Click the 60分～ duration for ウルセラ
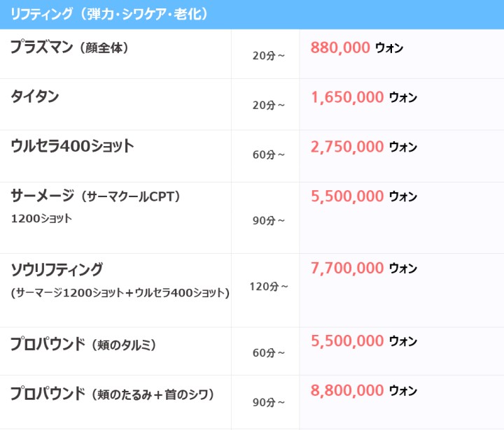This screenshot has height=430, width=504. (268, 155)
